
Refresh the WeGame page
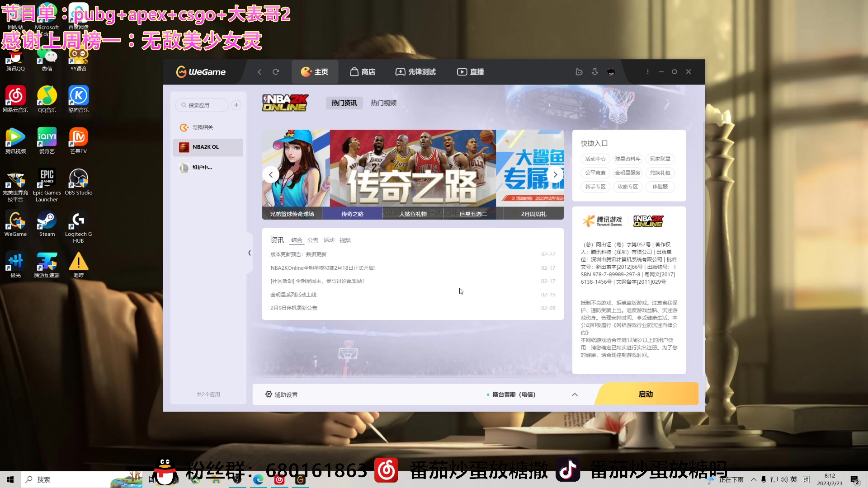pos(276,72)
